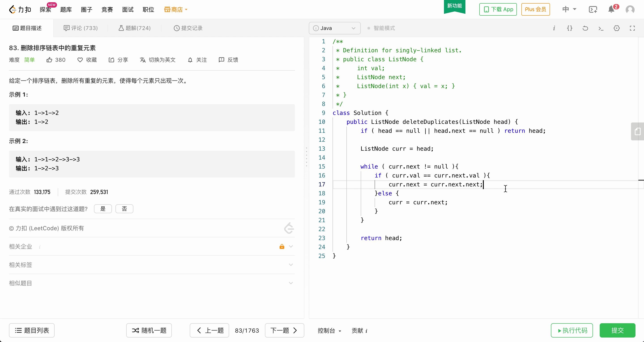
Task: Switch to the comments tab
Action: pos(81,28)
